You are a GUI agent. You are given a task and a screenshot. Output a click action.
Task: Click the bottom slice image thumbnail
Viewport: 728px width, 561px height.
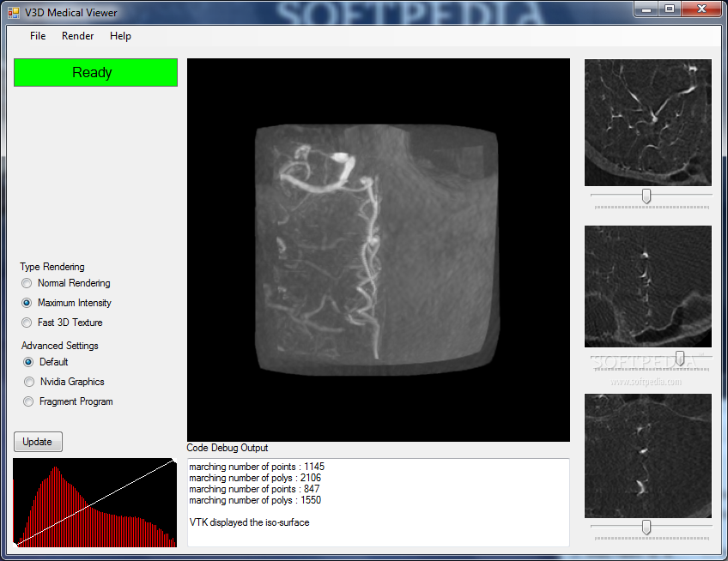pos(647,455)
